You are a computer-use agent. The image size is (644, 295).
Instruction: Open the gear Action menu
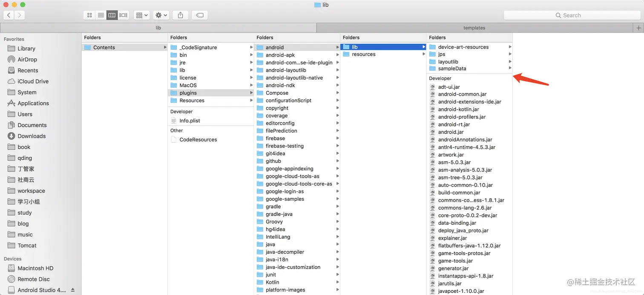[161, 15]
